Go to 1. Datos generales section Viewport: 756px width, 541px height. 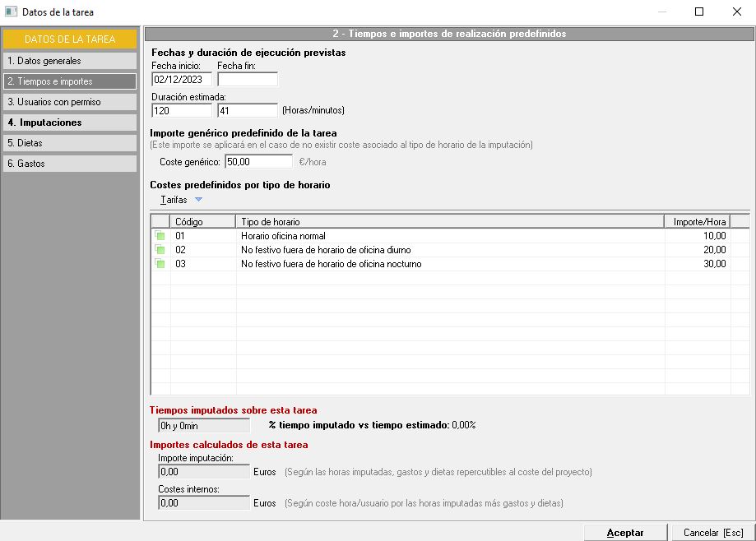coord(70,61)
